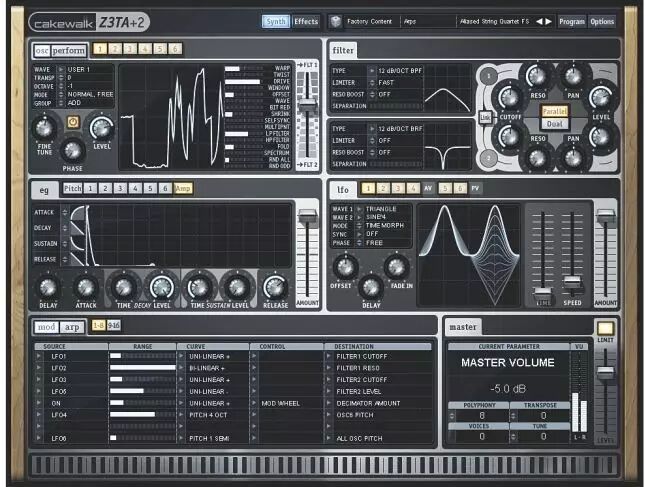Click the oscillator FINE TUNE knob

44,128
